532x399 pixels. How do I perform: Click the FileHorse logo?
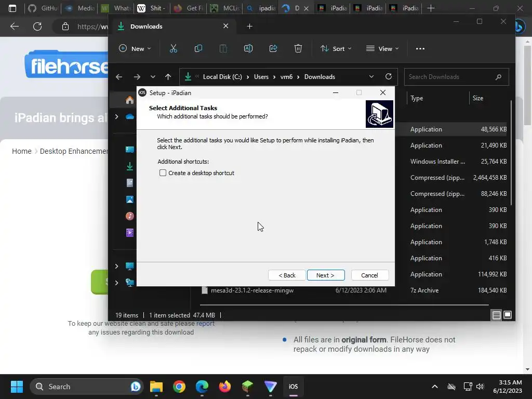[x=66, y=64]
